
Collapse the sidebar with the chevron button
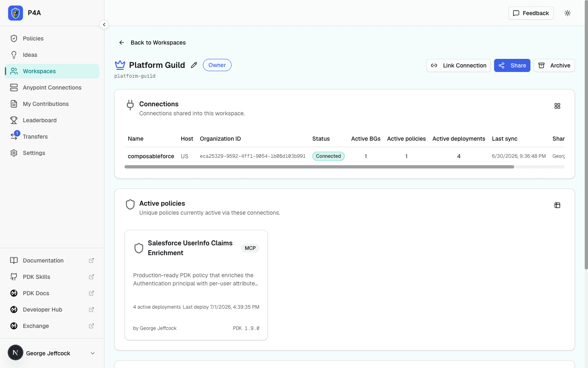104,25
